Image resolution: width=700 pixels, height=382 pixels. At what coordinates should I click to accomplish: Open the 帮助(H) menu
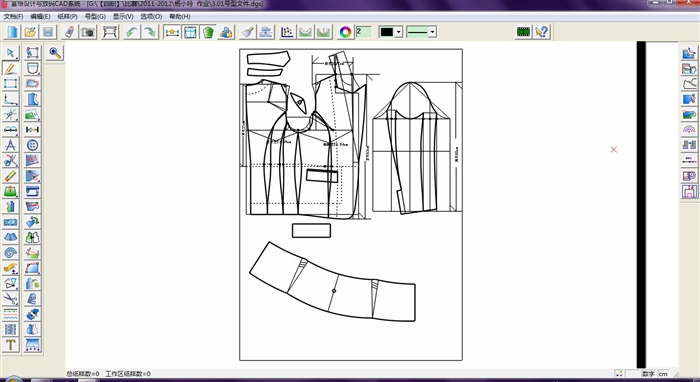(x=179, y=17)
